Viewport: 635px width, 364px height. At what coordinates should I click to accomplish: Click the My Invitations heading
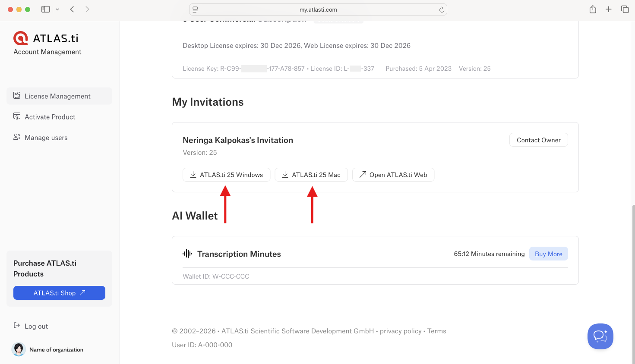(x=208, y=102)
